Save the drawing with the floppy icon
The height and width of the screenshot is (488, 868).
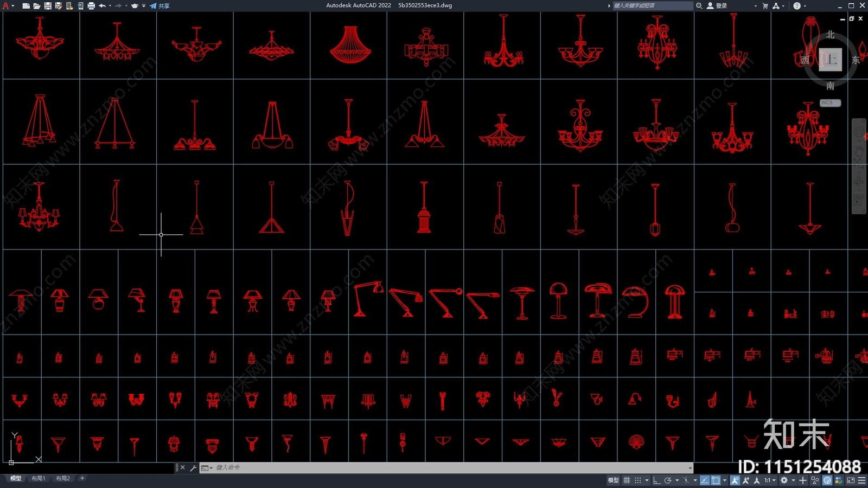coord(47,6)
